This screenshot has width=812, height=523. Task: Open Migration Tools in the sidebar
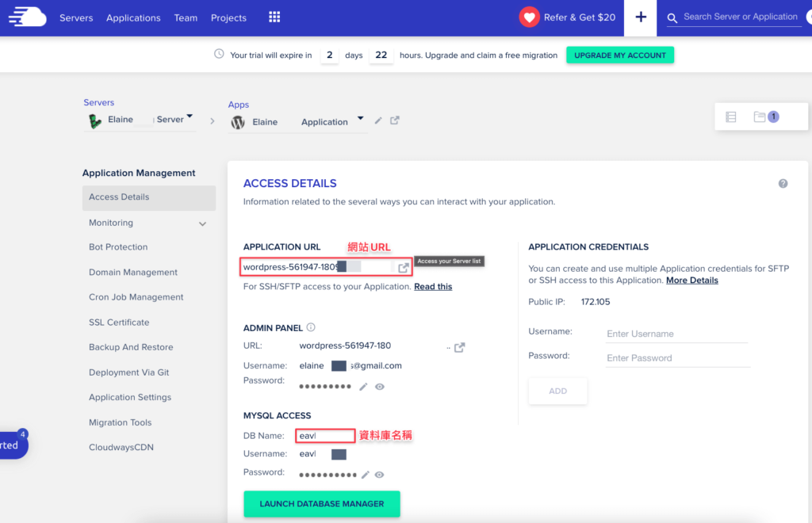[x=121, y=422]
